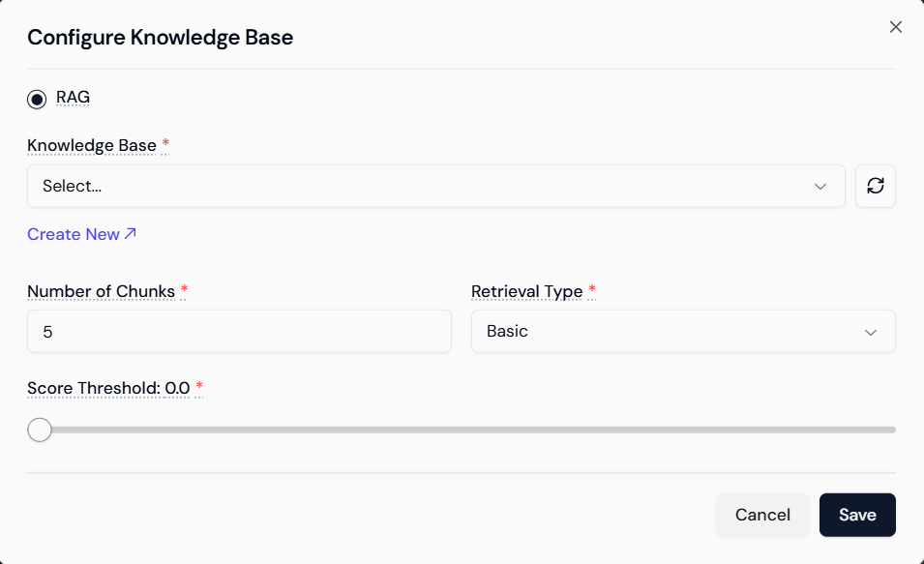Click the Configure Knowledge Base title

(x=160, y=38)
